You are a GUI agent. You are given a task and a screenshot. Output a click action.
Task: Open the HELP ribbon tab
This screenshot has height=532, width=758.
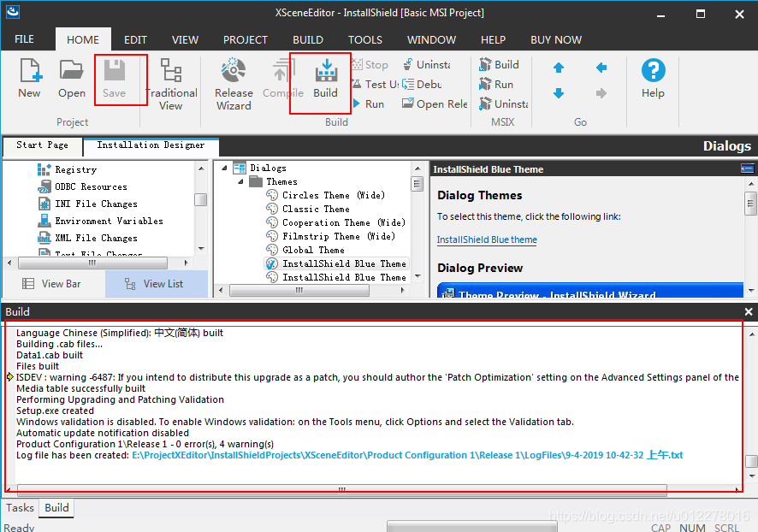(x=493, y=39)
